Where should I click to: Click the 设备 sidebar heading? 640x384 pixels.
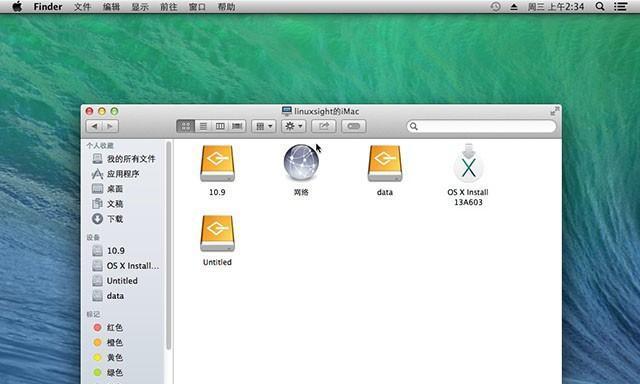pyautogui.click(x=93, y=238)
